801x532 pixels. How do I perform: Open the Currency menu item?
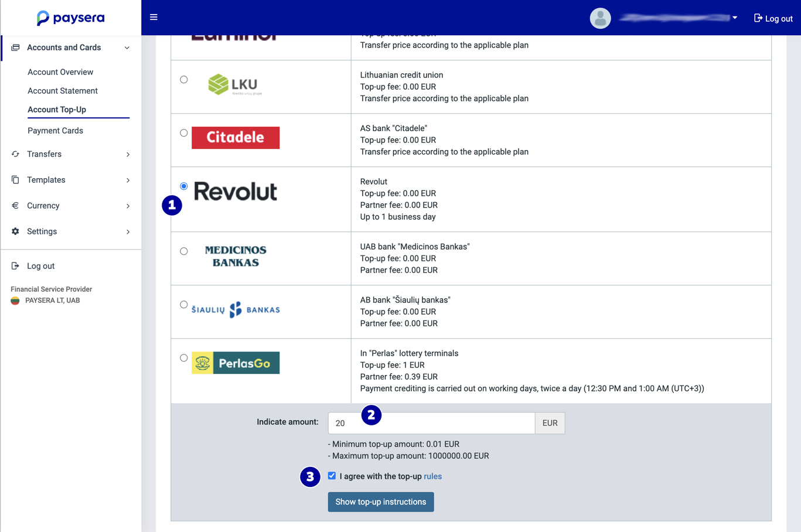click(71, 206)
